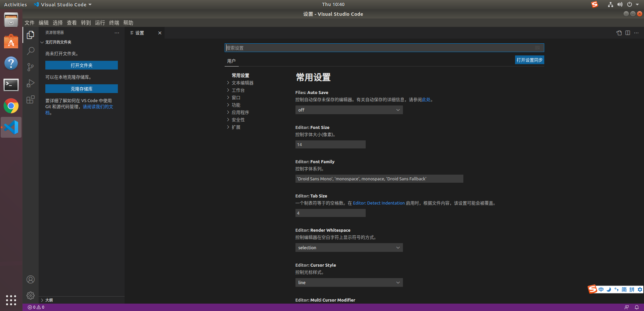This screenshot has height=311, width=644.
Task: Open Sogou toolbar settings wrench icon
Action: click(x=640, y=290)
